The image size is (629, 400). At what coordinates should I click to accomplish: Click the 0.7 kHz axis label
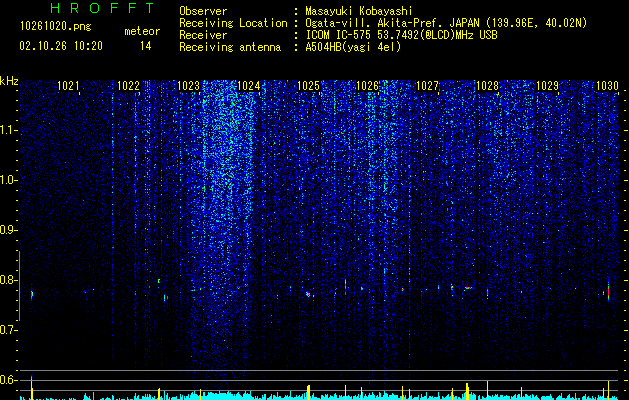8,330
